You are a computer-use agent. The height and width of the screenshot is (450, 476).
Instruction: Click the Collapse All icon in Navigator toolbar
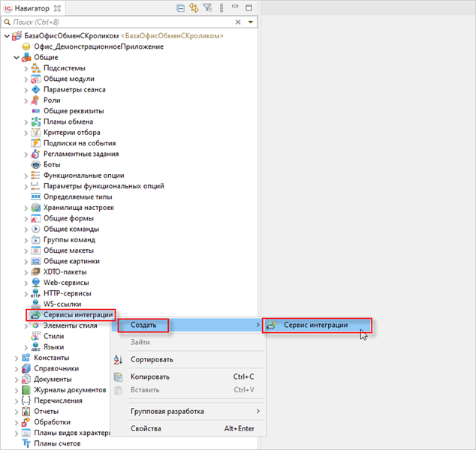coord(180,8)
